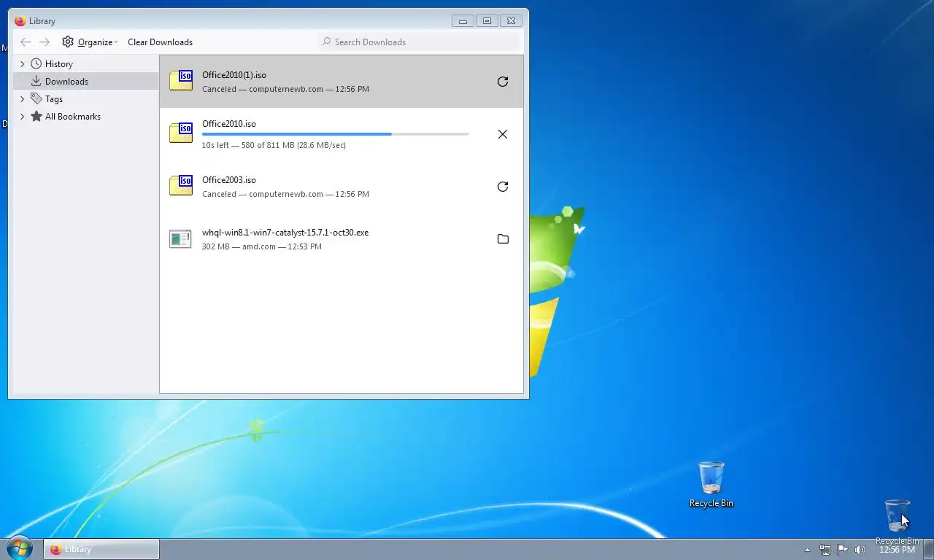Click the search magnifier icon

(x=327, y=42)
